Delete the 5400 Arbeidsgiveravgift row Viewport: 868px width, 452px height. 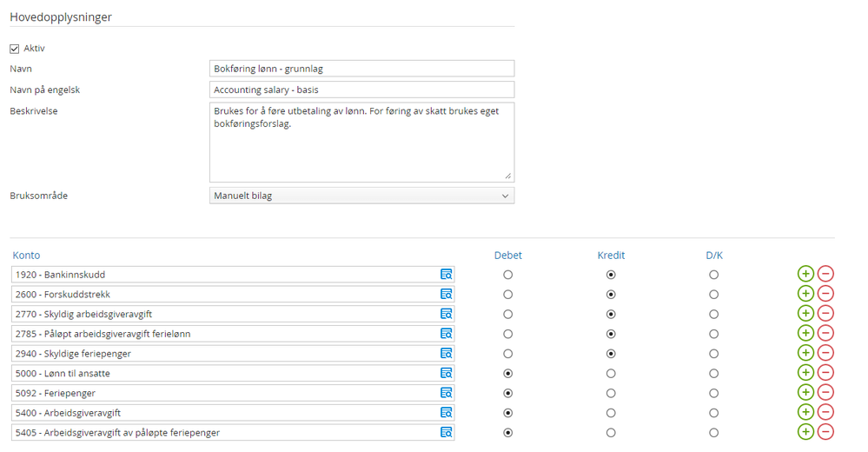(825, 413)
